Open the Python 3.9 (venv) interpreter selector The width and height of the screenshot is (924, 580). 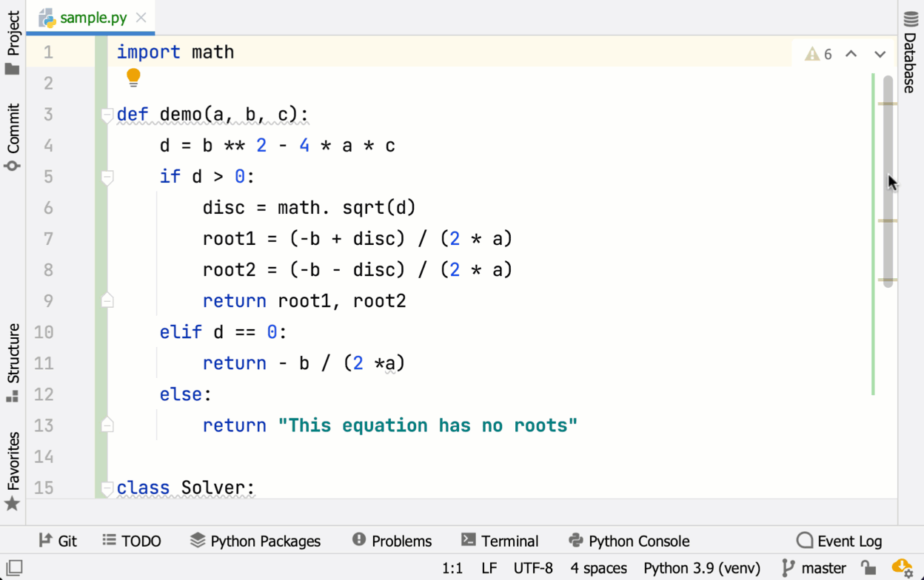[701, 567]
